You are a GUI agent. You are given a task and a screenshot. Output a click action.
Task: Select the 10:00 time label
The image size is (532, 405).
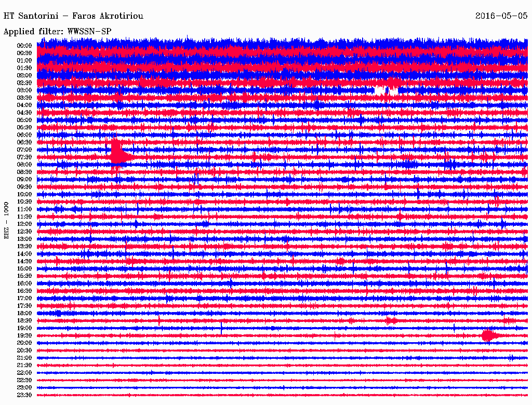tap(24, 194)
